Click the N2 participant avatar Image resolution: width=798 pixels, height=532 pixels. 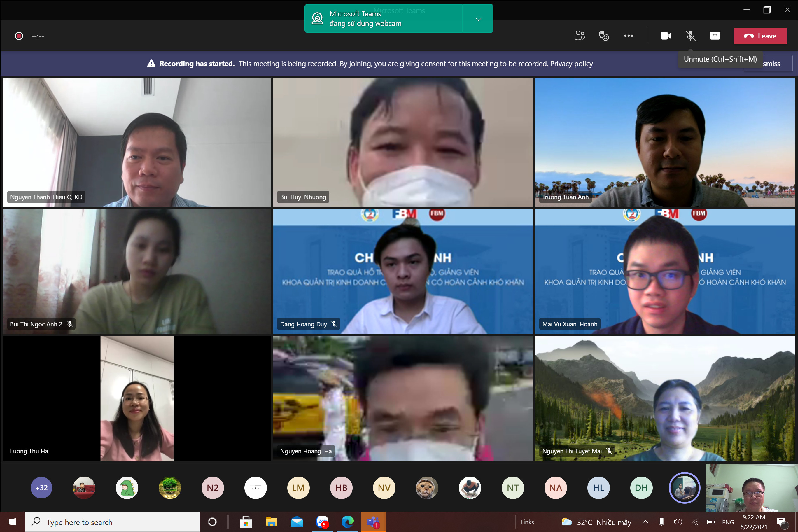pos(213,488)
